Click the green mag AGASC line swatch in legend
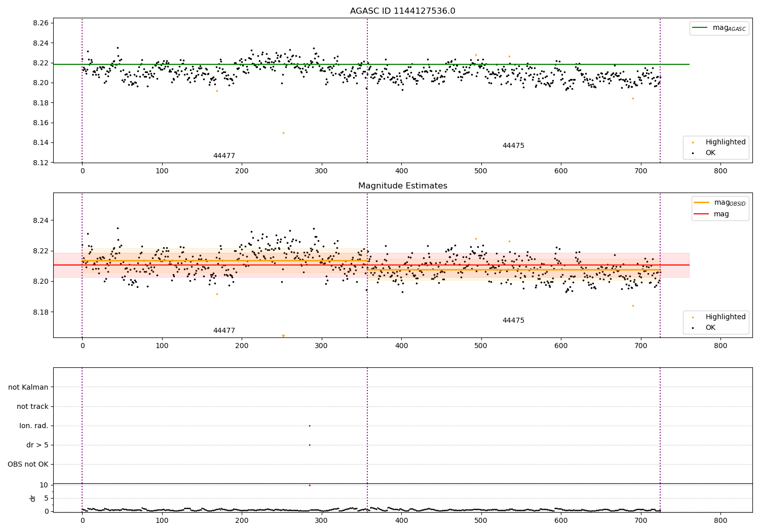The image size is (760, 532). click(x=700, y=28)
